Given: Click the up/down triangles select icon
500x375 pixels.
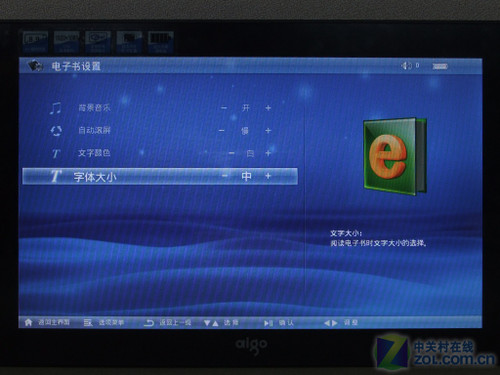Looking at the screenshot, I should click(211, 323).
